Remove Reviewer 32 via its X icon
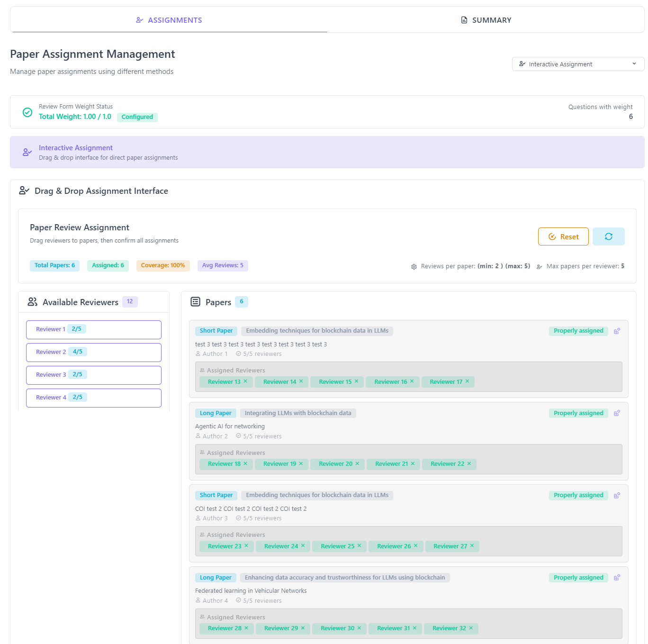This screenshot has width=648, height=644. 471,628
